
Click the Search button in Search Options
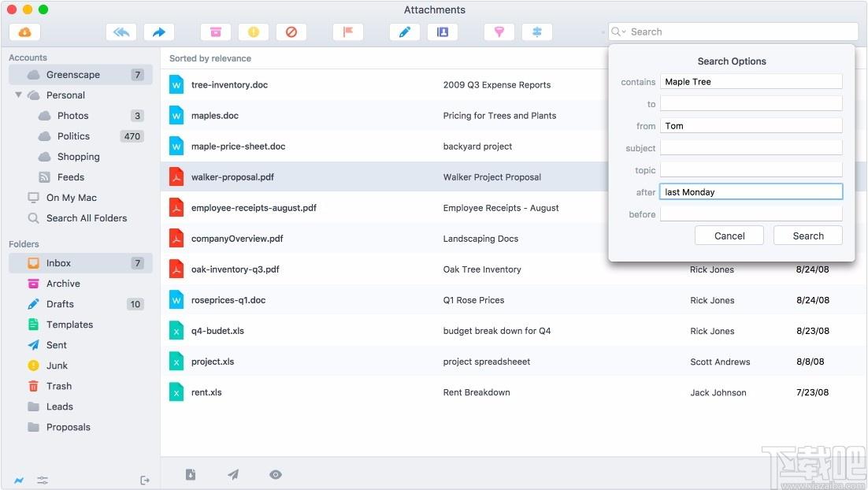pyautogui.click(x=808, y=236)
